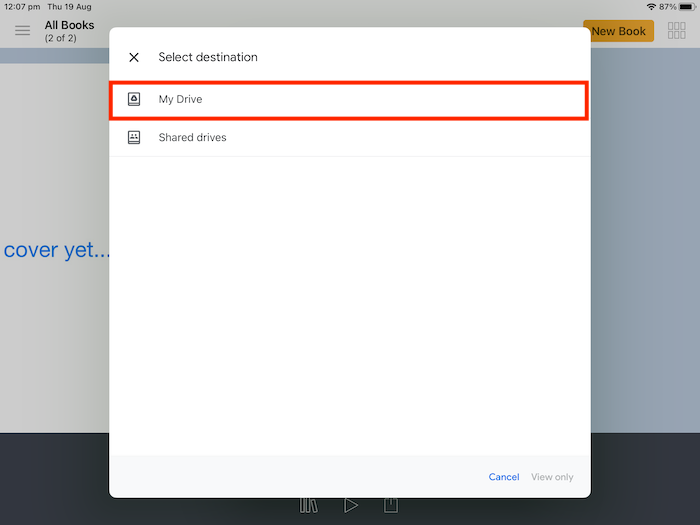Click the View only button

pos(552,477)
